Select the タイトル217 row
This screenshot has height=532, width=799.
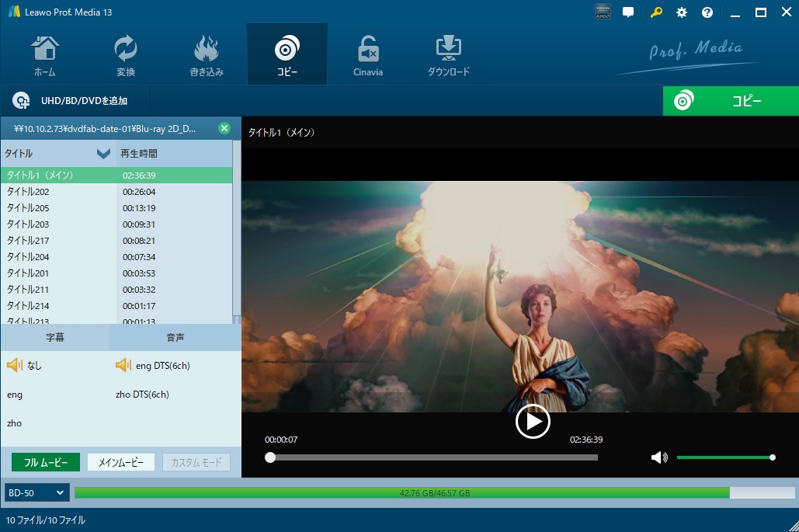(116, 241)
